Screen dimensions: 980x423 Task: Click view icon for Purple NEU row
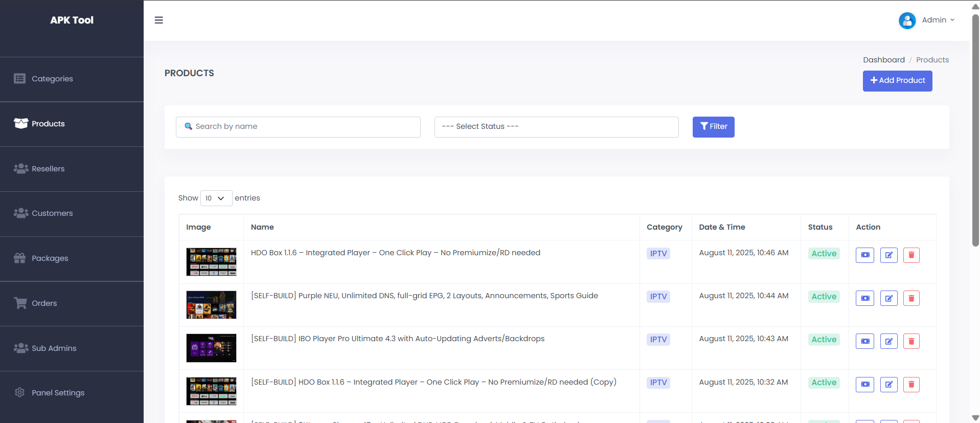[x=865, y=298]
